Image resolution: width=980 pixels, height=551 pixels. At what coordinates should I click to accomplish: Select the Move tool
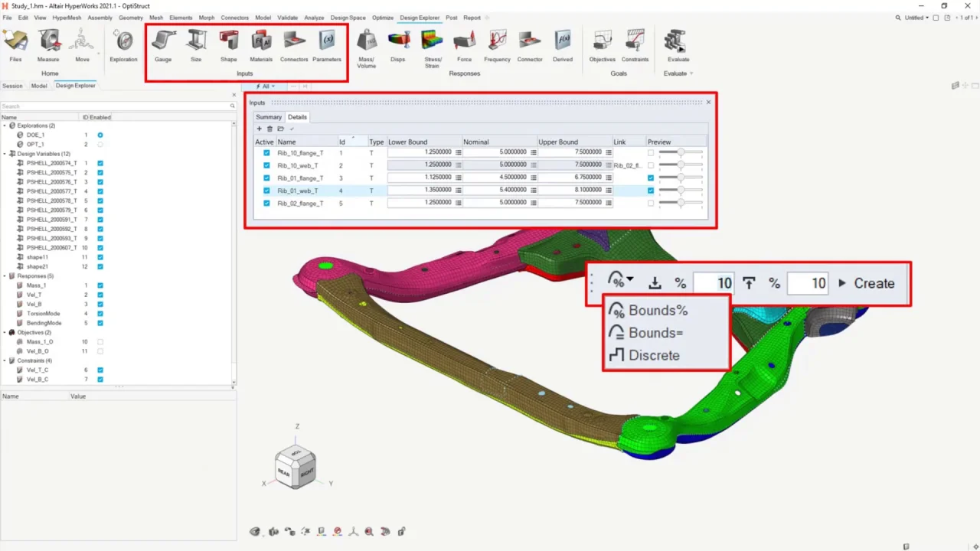tap(82, 46)
